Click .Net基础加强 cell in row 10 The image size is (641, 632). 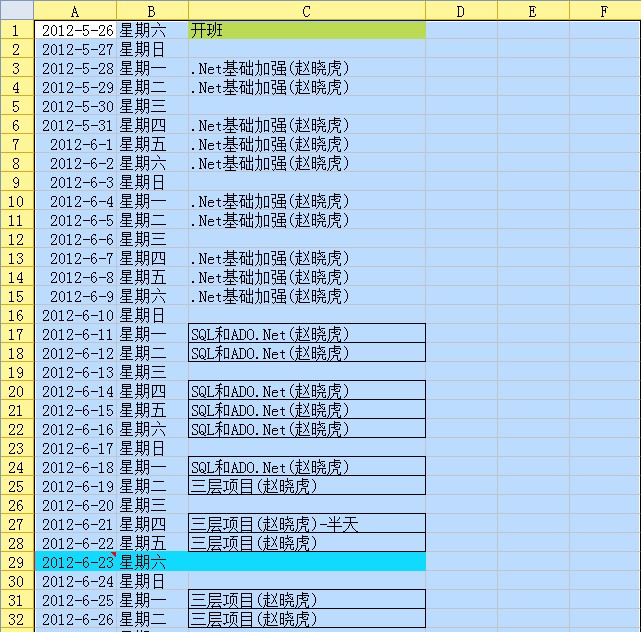(x=307, y=202)
